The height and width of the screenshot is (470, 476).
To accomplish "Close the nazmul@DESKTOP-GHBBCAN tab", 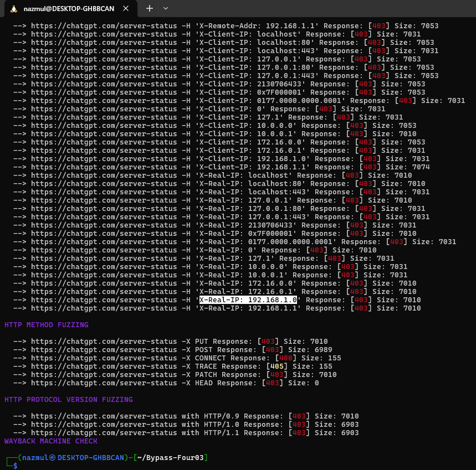I will [126, 8].
